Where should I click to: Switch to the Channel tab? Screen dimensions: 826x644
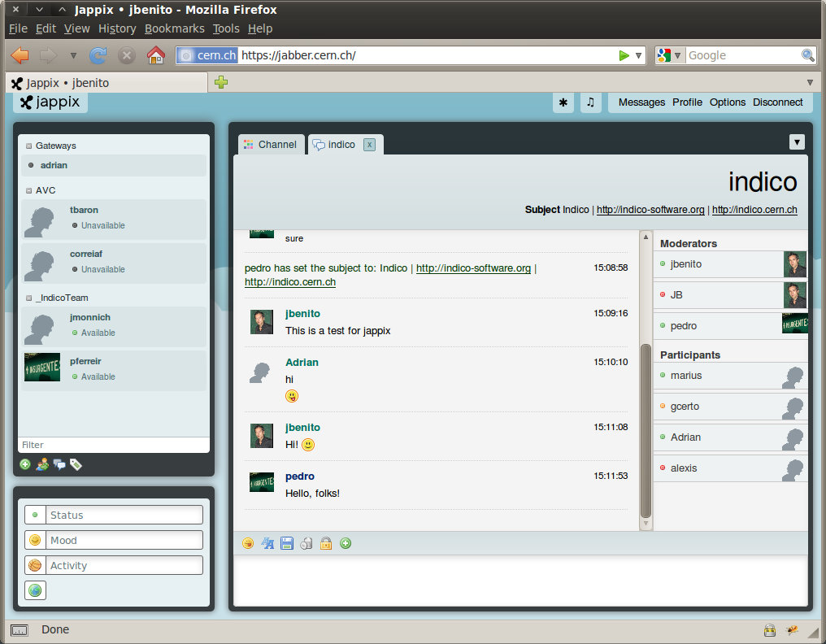coord(272,145)
